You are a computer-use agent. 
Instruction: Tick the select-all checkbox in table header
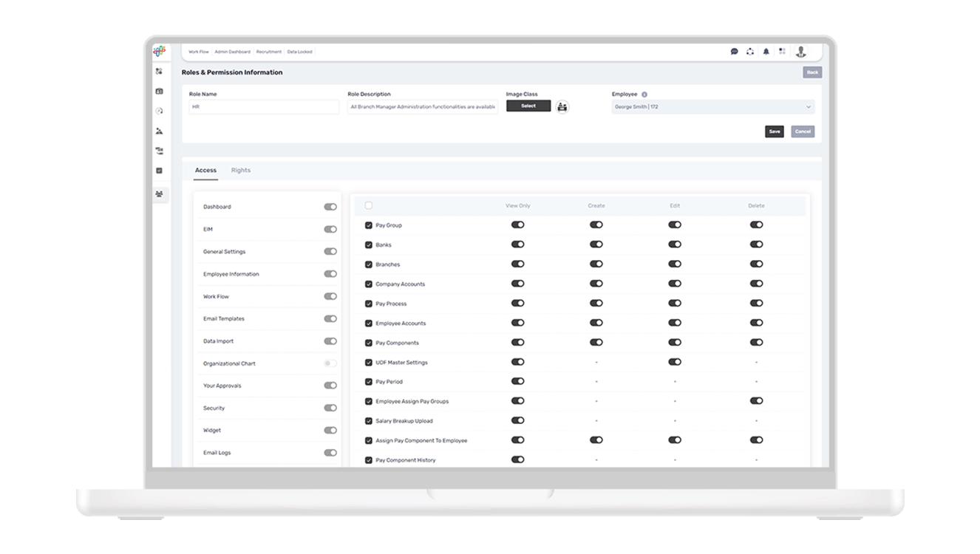[369, 205]
